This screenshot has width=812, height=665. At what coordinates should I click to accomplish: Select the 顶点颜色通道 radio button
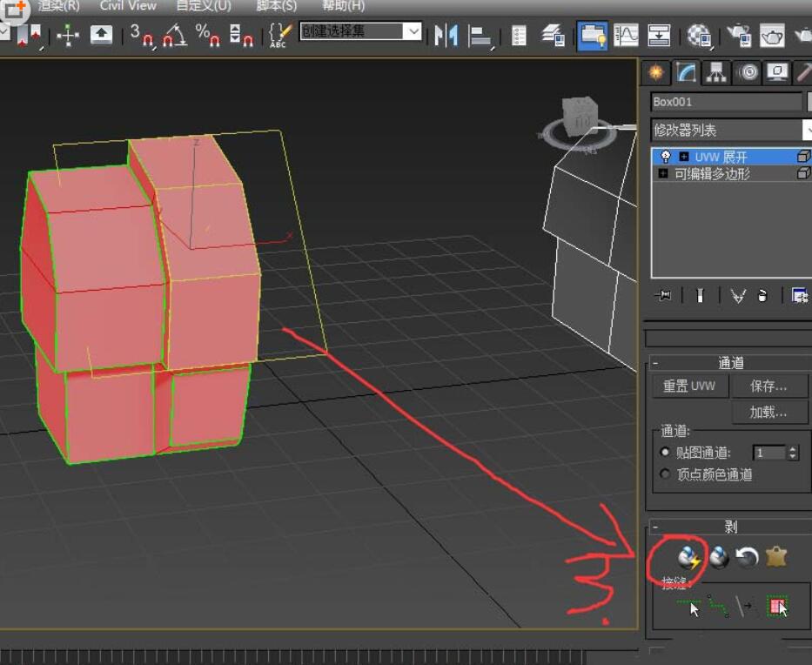coord(666,474)
